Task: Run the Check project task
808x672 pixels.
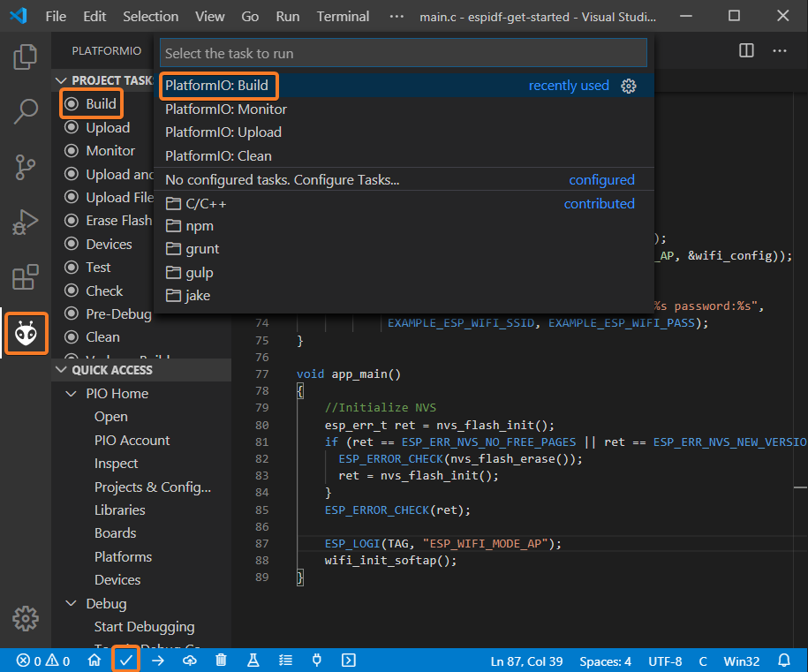Action: (x=104, y=291)
